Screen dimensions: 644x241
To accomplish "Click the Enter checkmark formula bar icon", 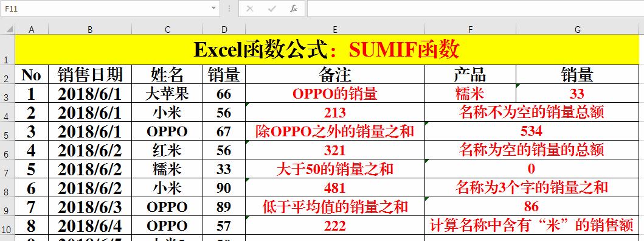I will point(271,9).
